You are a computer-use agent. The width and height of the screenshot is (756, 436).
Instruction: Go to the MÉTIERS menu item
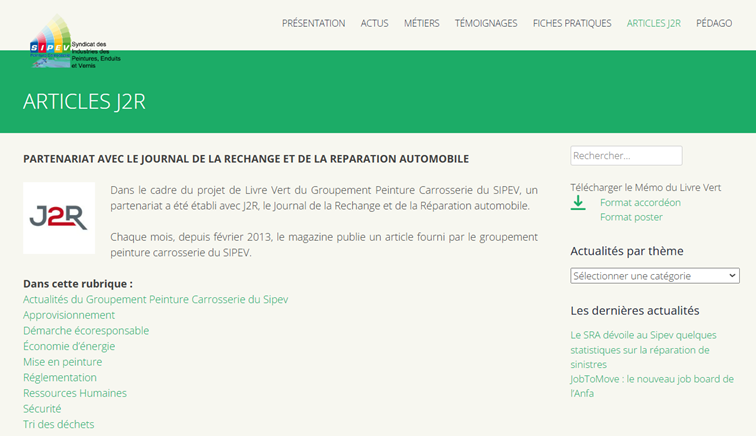tap(421, 23)
